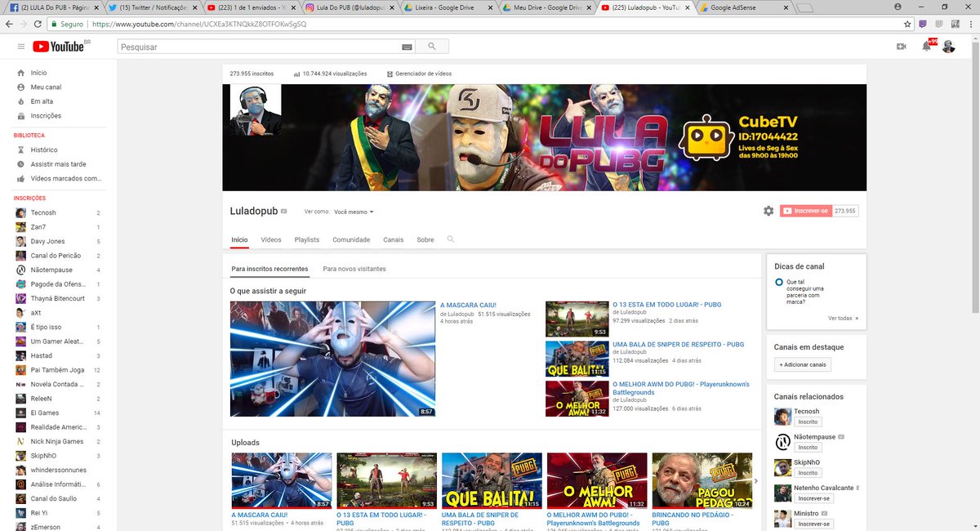The width and height of the screenshot is (980, 531).
Task: Open Nãotempause in related channels
Action: pos(814,437)
